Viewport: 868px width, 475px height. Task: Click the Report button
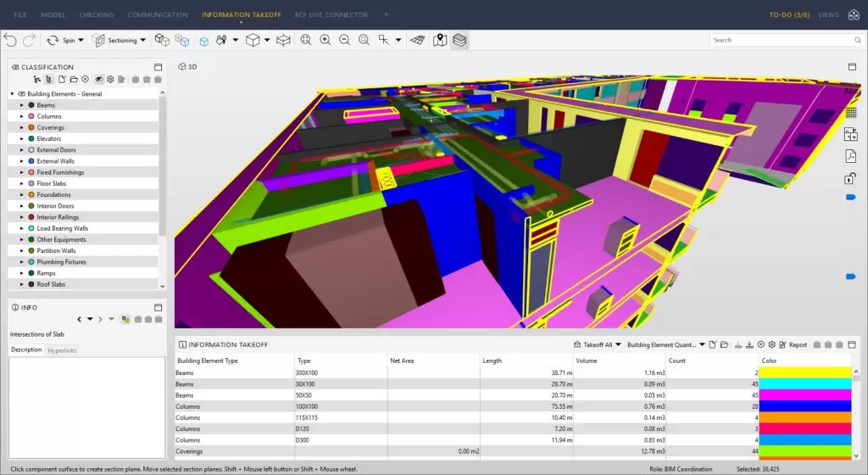(x=798, y=345)
